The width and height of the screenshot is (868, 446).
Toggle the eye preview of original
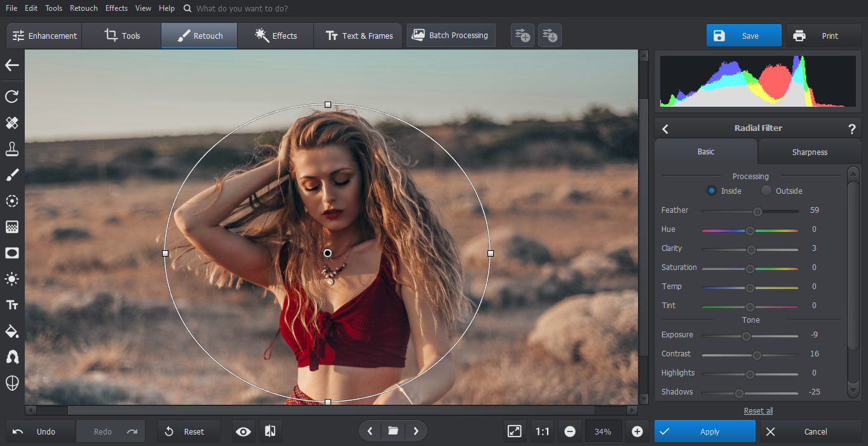(243, 431)
